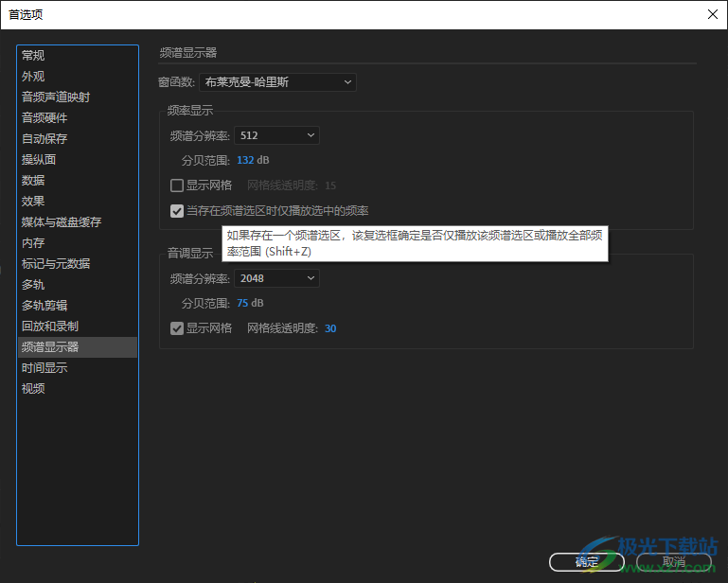Screen dimensions: 728x583
Task: Click the 网格线透明度 value 30
Action: (330, 328)
